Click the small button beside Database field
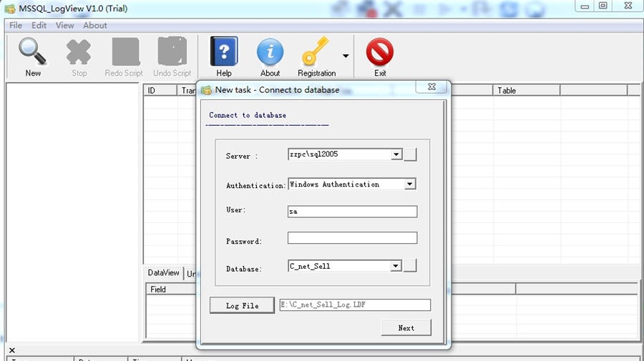644x361 pixels. pyautogui.click(x=410, y=265)
